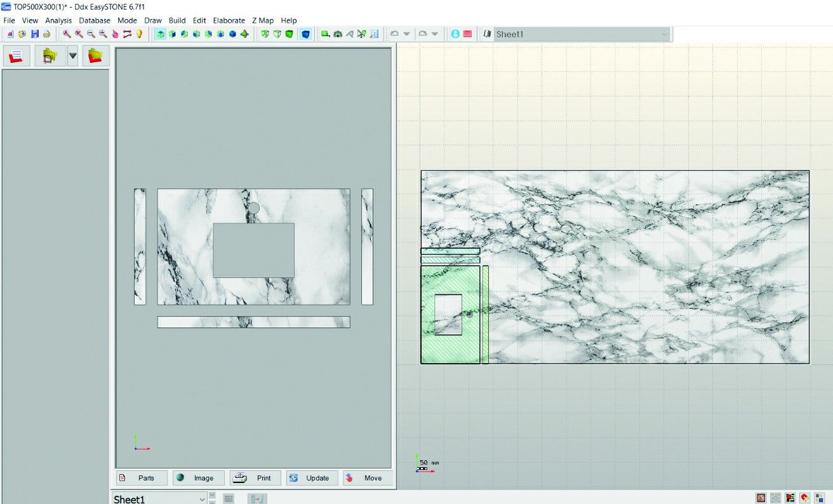Toggle the green wireframe display mode

pyautogui.click(x=265, y=34)
